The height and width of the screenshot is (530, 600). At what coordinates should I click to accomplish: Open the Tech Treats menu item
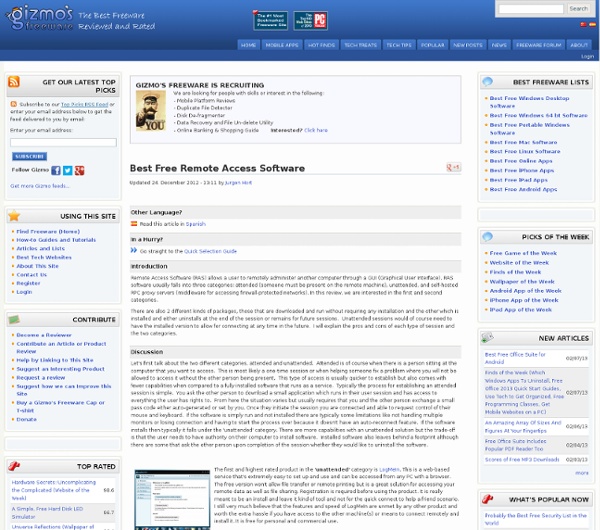[360, 45]
